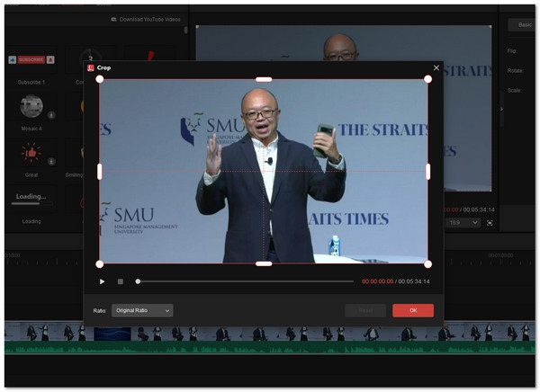Click the dimmed Reset button
This screenshot has height=392, width=540.
365,310
